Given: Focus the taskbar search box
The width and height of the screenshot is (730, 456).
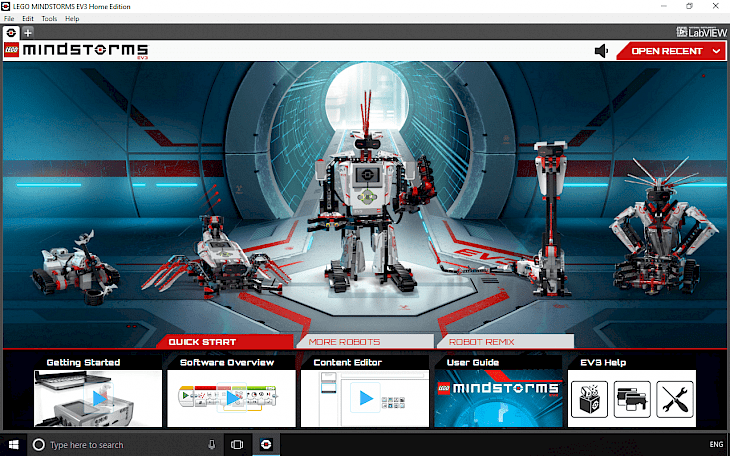Looking at the screenshot, I should coord(126,445).
